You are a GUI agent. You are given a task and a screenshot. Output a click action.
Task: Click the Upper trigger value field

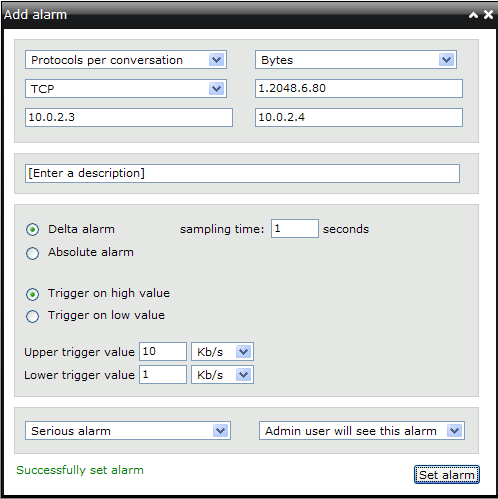pyautogui.click(x=163, y=351)
